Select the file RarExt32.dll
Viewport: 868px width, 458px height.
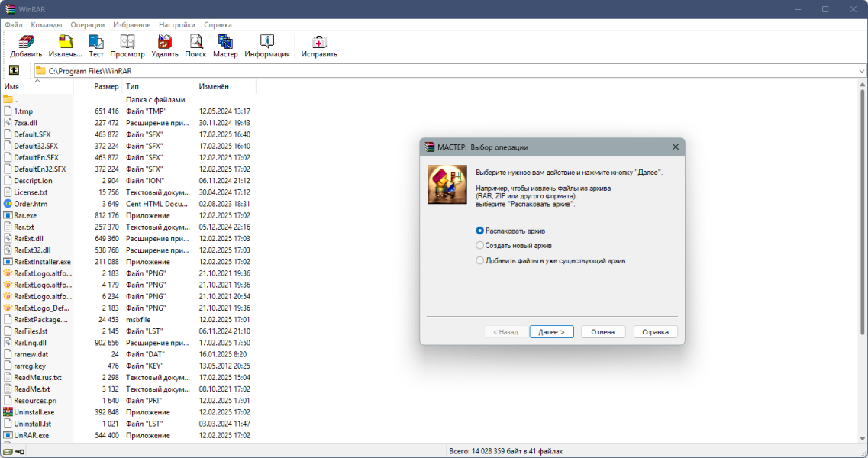pyautogui.click(x=32, y=250)
